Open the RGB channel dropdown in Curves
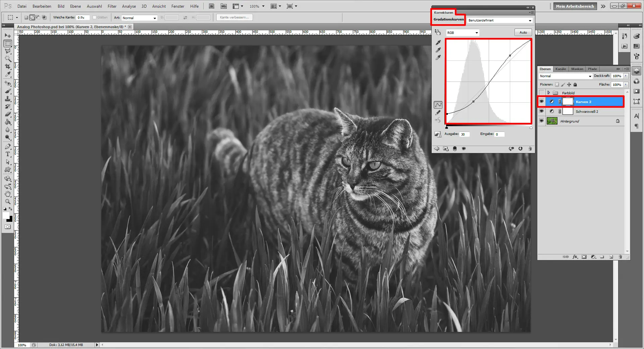 (462, 32)
